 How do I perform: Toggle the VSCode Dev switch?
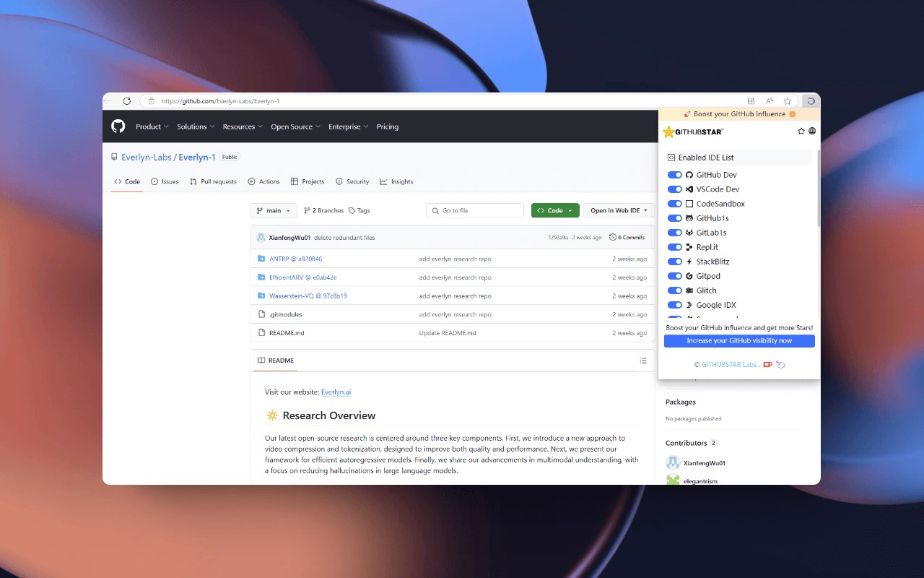pos(675,189)
